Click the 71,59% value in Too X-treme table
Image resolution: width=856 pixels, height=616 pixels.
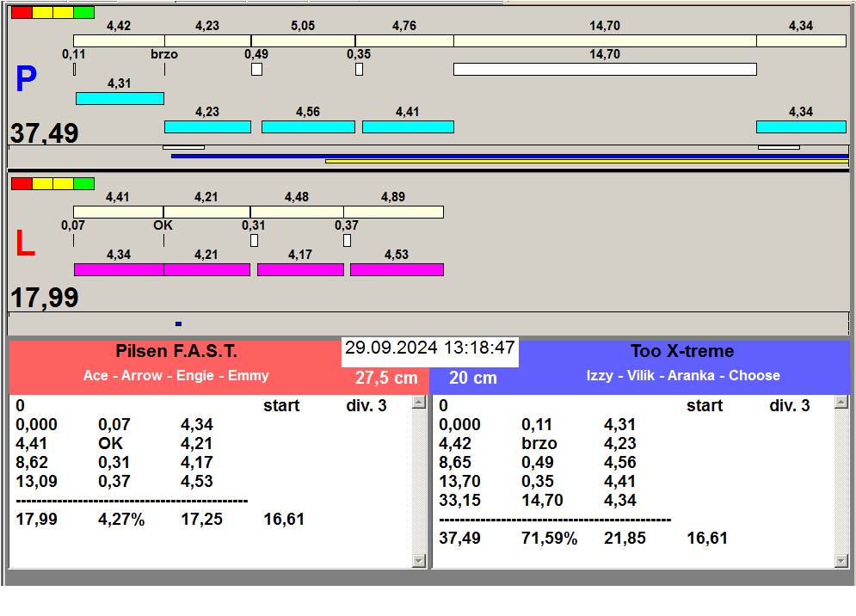point(549,539)
